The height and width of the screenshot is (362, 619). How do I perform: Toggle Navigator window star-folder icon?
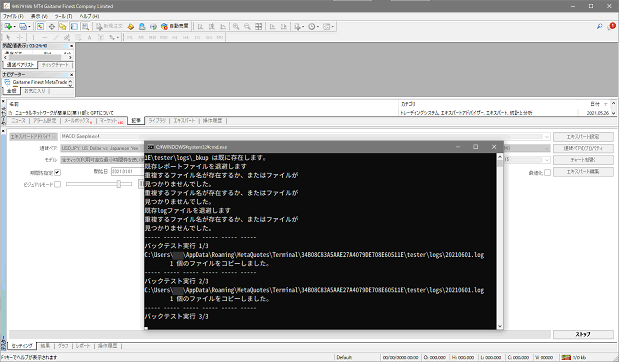click(x=62, y=26)
